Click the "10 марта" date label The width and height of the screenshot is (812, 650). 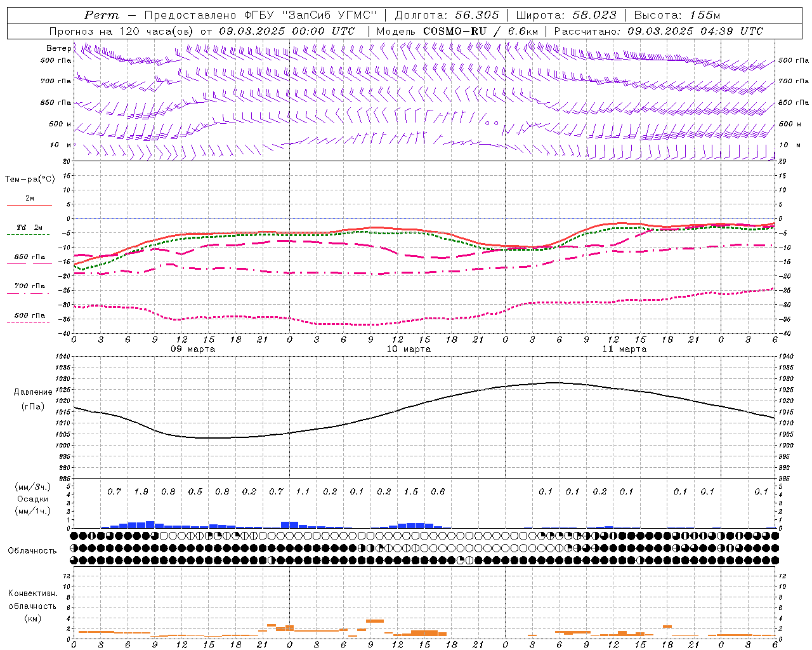click(x=409, y=349)
